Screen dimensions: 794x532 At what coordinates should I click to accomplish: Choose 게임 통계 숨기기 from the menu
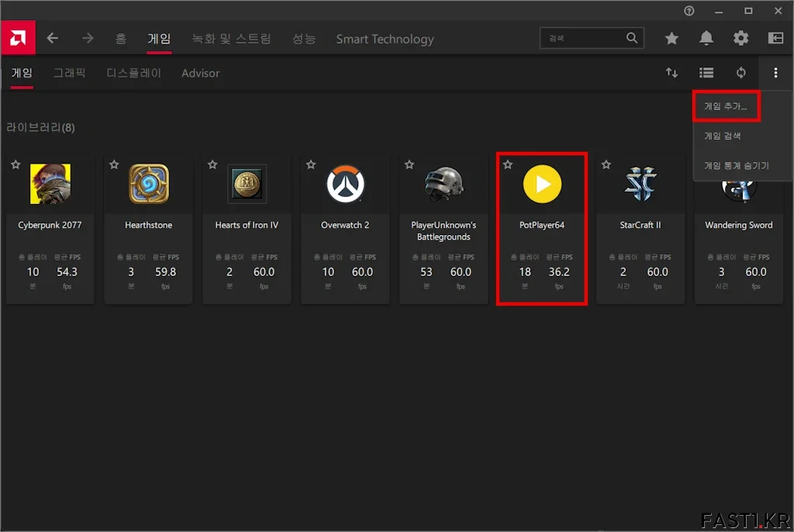(x=737, y=166)
